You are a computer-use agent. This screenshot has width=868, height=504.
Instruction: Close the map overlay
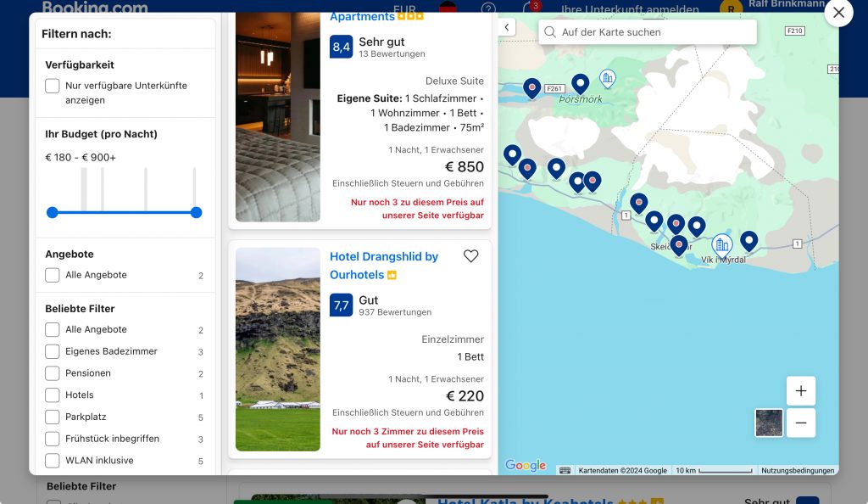838,13
